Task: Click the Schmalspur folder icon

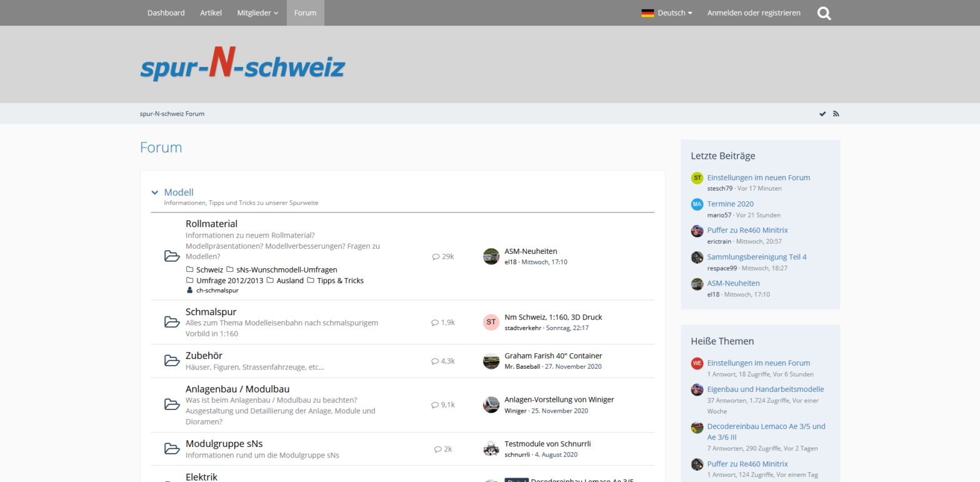Action: tap(172, 322)
